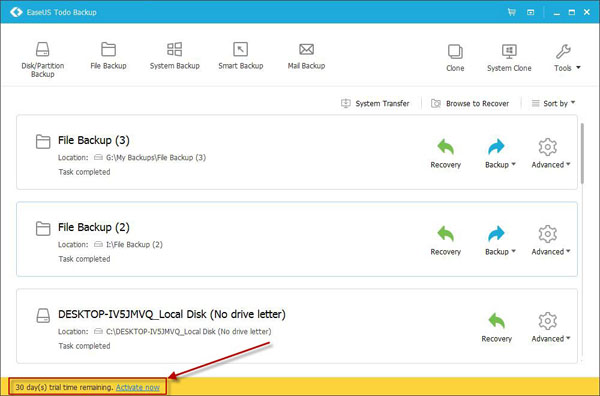The width and height of the screenshot is (600, 396).
Task: Open Disk/Partition Backup tool
Action: click(x=42, y=59)
